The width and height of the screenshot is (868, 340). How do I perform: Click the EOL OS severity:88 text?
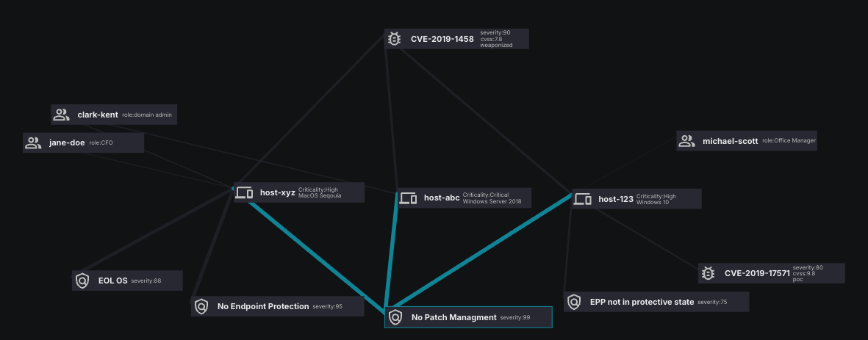146,281
